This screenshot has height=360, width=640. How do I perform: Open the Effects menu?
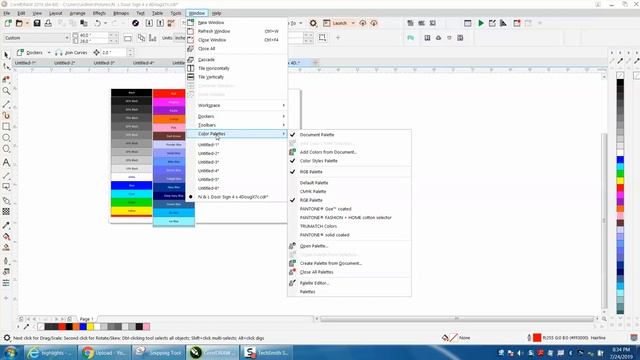(99, 13)
